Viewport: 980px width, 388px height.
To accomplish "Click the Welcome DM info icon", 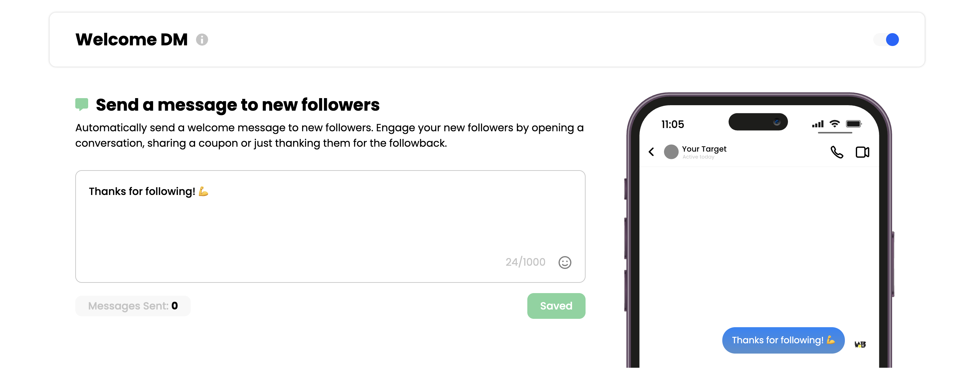I will tap(202, 40).
